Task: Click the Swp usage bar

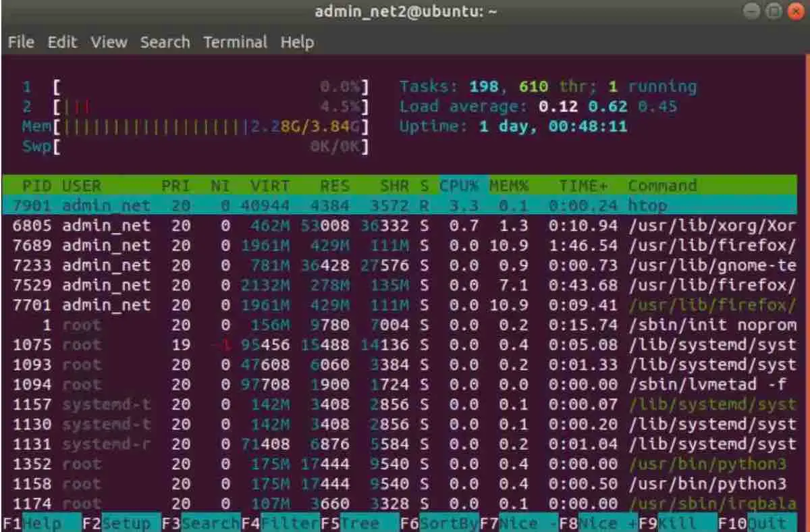Action: (x=196, y=146)
